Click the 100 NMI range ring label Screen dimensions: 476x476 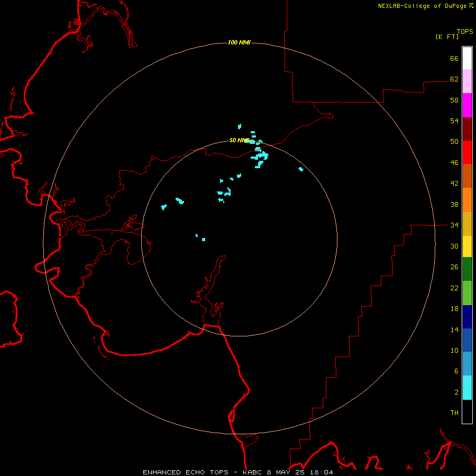pyautogui.click(x=239, y=42)
